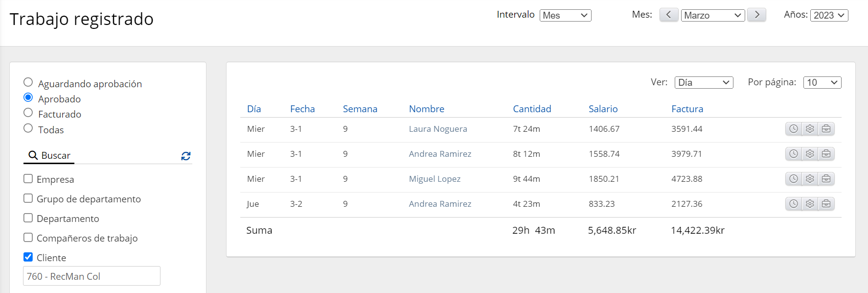Open the Intervalo dropdown showing Mes

tap(565, 16)
